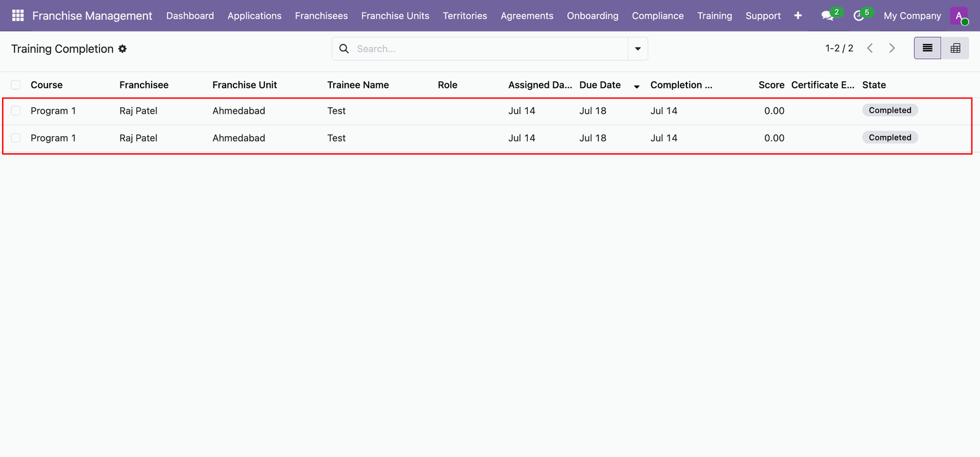Image resolution: width=980 pixels, height=457 pixels.
Task: Sort by the Completion date column header
Action: [681, 85]
